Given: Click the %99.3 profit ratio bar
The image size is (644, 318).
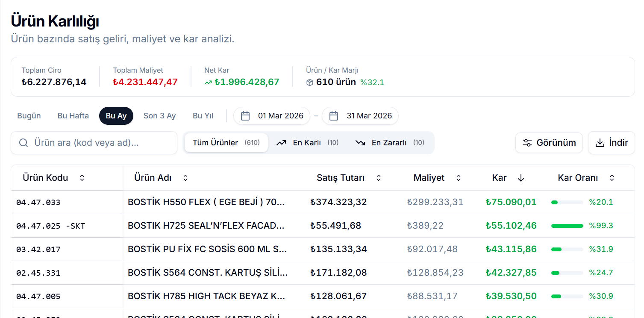Looking at the screenshot, I should pyautogui.click(x=567, y=226).
